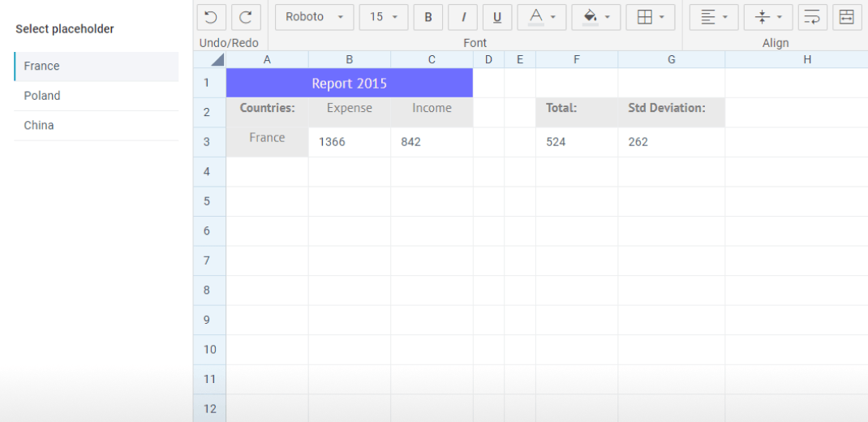Select row 12 header

tap(210, 409)
